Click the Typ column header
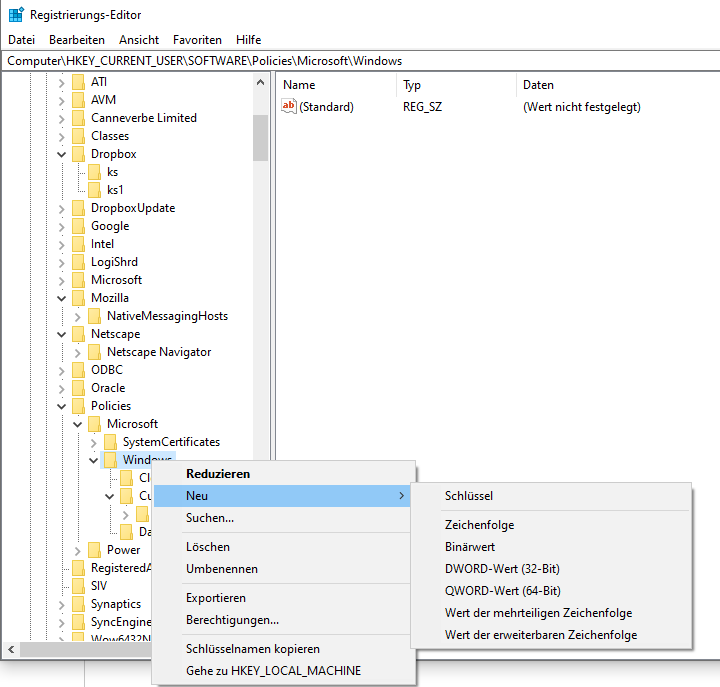This screenshot has height=687, width=720. tap(457, 85)
